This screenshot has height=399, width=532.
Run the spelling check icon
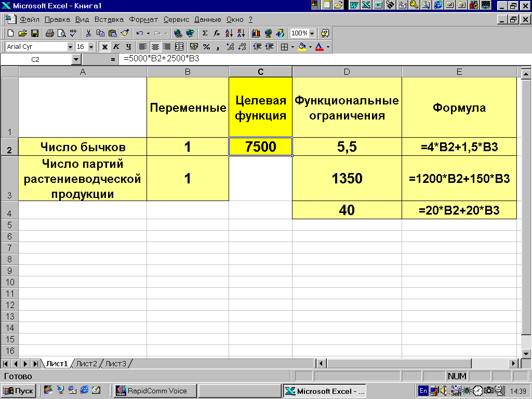73,33
